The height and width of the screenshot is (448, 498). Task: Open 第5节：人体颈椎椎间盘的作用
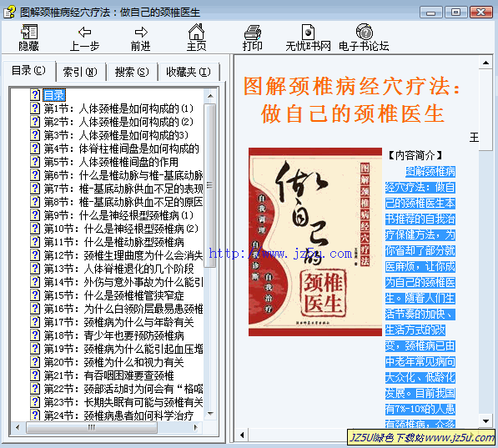pyautogui.click(x=111, y=162)
